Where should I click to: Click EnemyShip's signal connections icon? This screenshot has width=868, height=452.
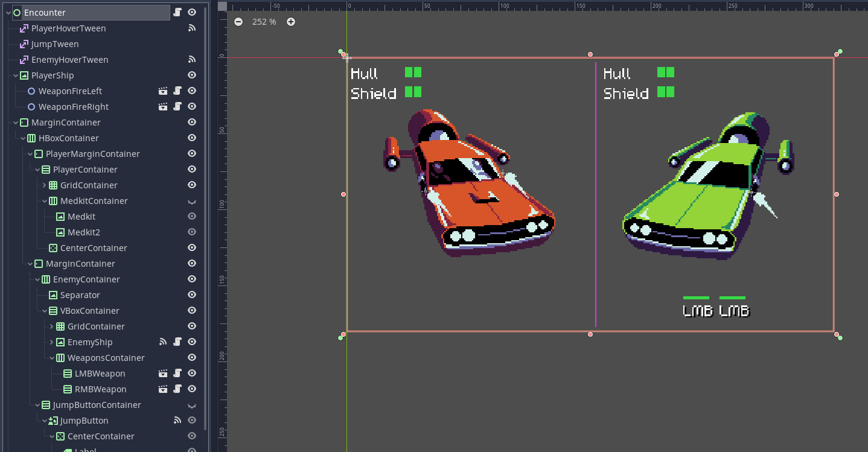[x=163, y=342]
